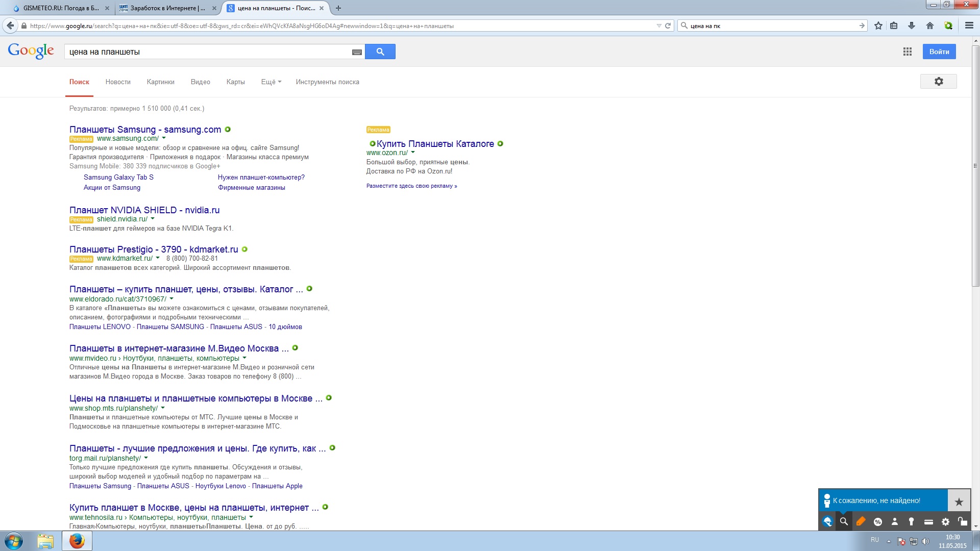Open a new tab with the plus icon
This screenshot has width=980, height=551.
coord(338,8)
